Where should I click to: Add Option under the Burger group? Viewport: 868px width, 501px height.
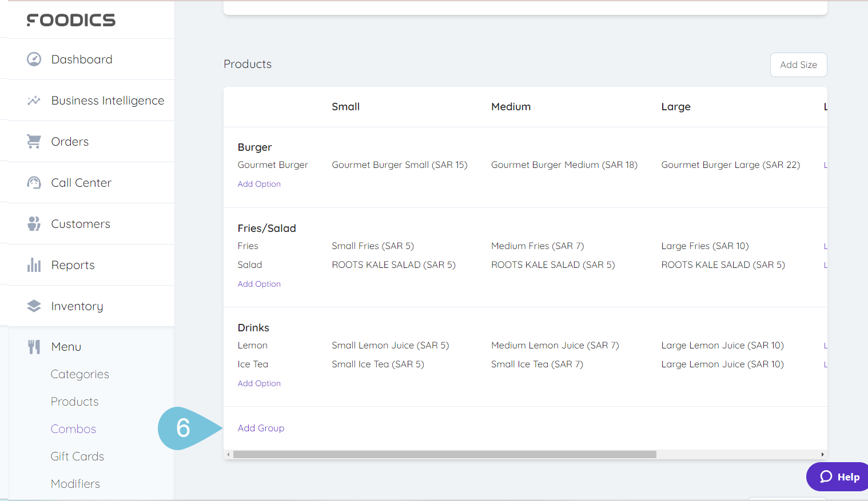(x=259, y=183)
